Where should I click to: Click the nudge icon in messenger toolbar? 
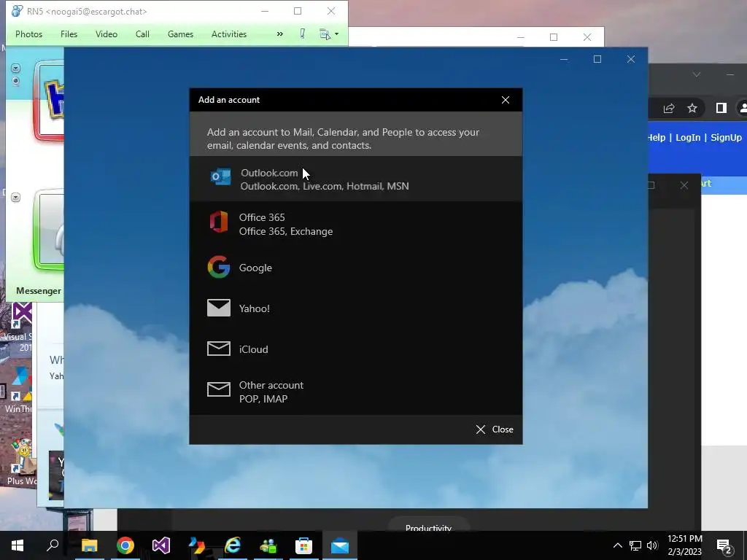(x=302, y=34)
